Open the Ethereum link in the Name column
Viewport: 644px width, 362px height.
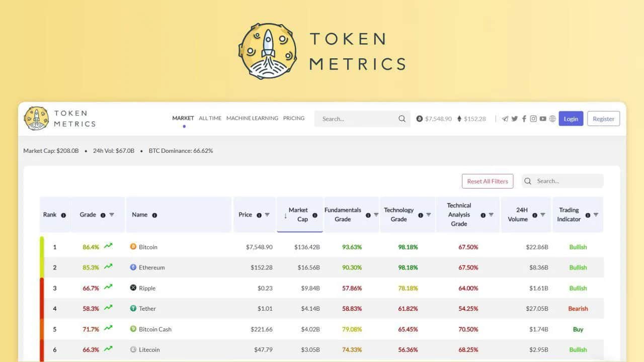[x=152, y=267]
